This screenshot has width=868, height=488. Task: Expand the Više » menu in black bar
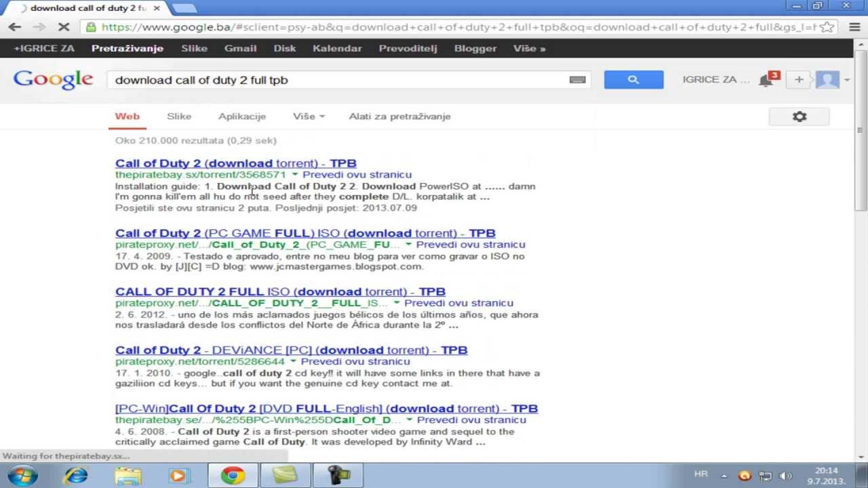530,49
